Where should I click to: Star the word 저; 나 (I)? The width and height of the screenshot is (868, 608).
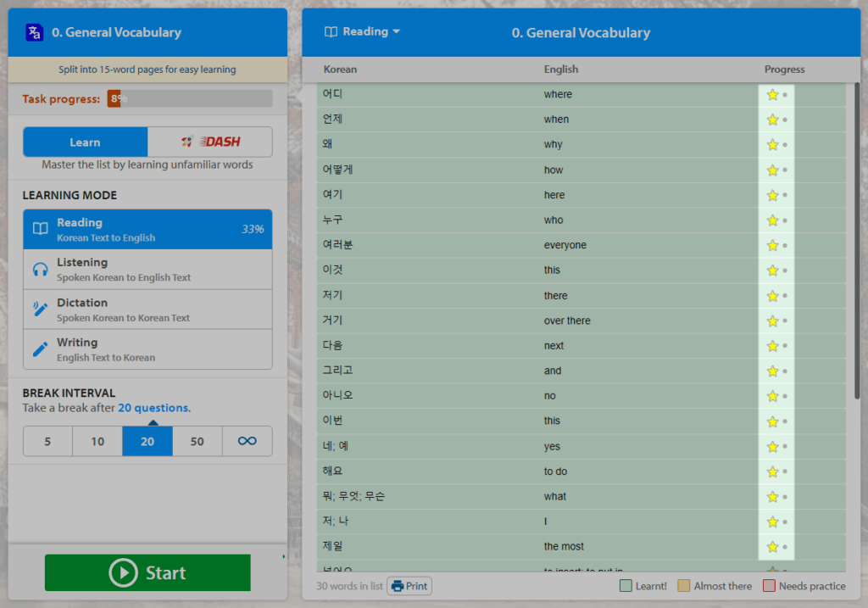(x=773, y=522)
